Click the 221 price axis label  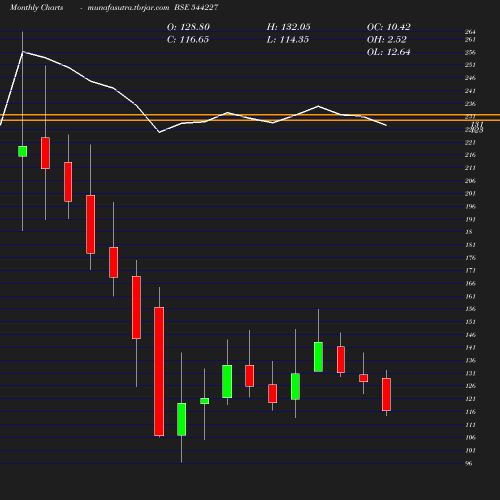click(470, 143)
